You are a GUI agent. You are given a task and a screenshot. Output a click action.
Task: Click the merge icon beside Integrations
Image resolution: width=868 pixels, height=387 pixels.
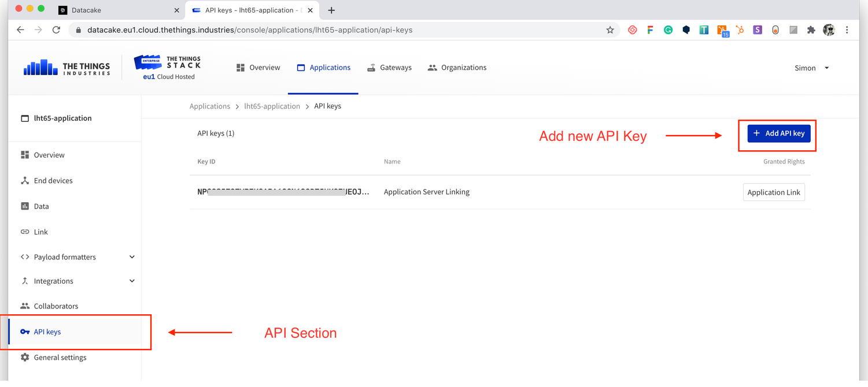(25, 281)
